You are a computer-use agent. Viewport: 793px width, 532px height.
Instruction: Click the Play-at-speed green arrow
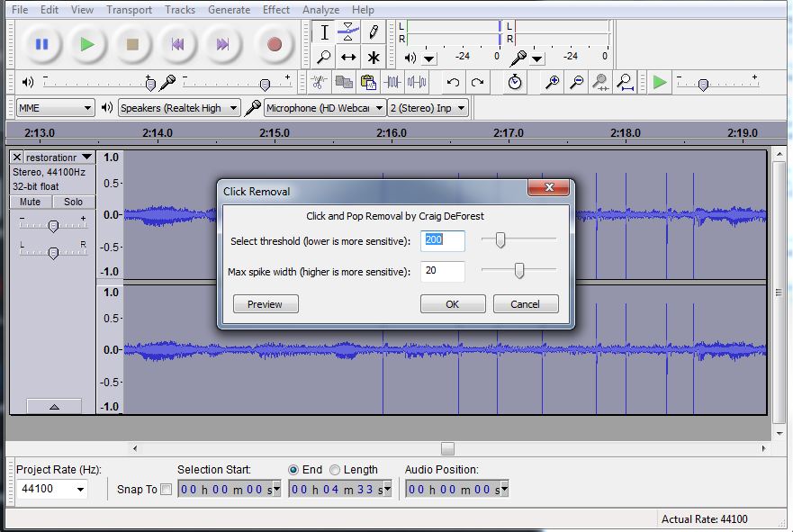[x=660, y=82]
